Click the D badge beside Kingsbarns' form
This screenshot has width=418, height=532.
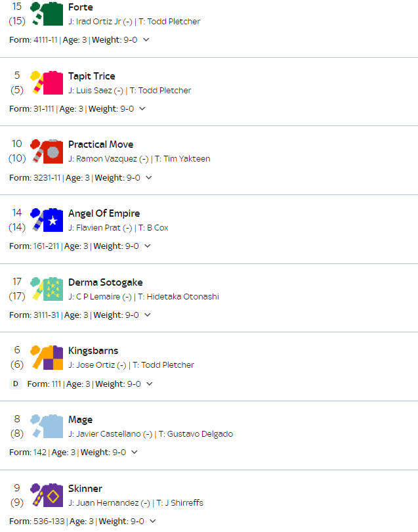pyautogui.click(x=16, y=384)
